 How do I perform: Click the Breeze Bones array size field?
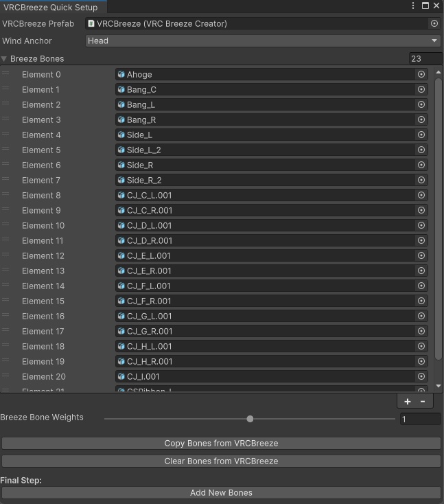pyautogui.click(x=425, y=58)
